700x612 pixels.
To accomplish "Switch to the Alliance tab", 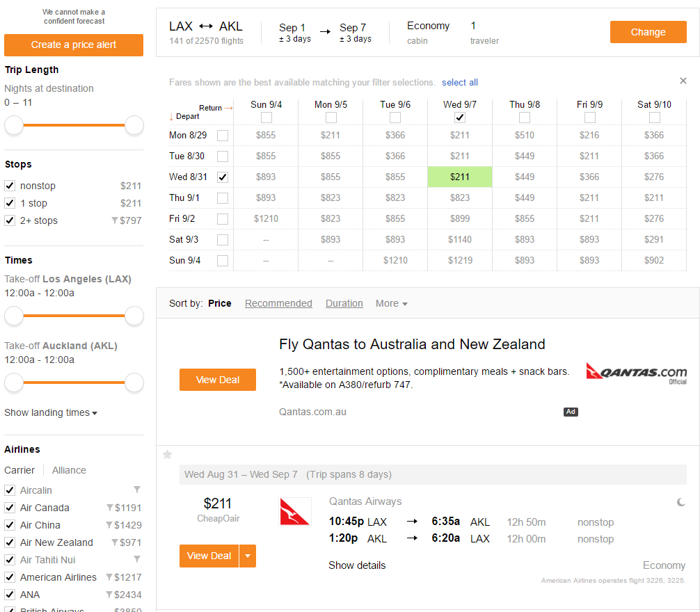I will [x=69, y=470].
